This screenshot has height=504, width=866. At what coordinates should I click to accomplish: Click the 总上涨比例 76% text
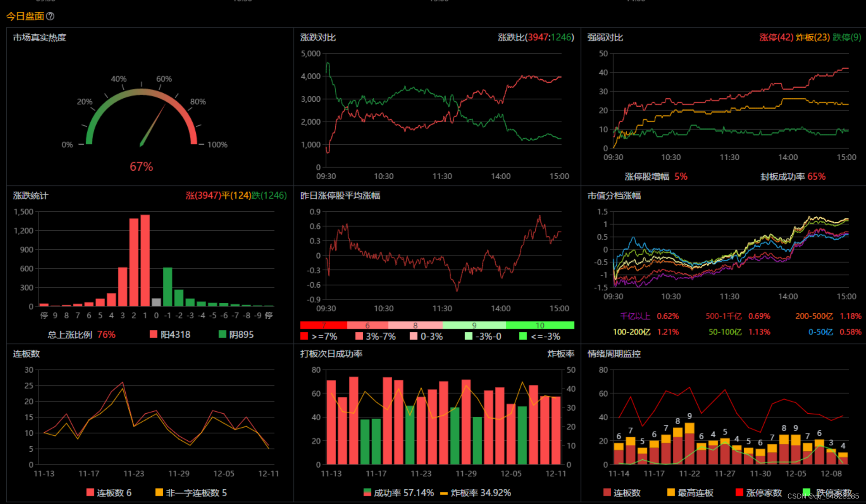[x=81, y=334]
